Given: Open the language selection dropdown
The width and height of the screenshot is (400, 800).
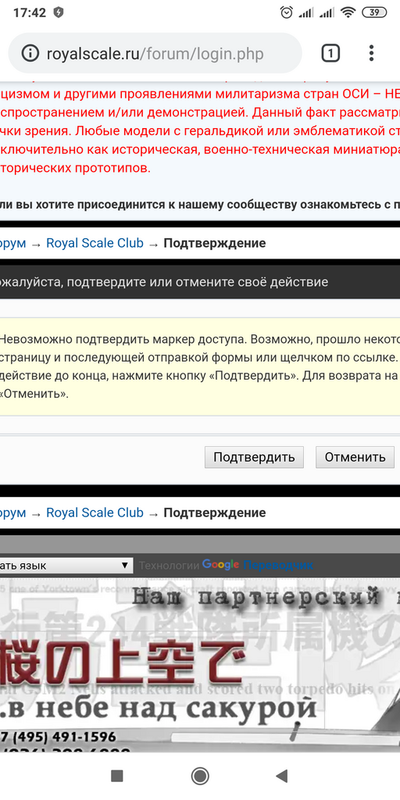Looking at the screenshot, I should pos(66,565).
